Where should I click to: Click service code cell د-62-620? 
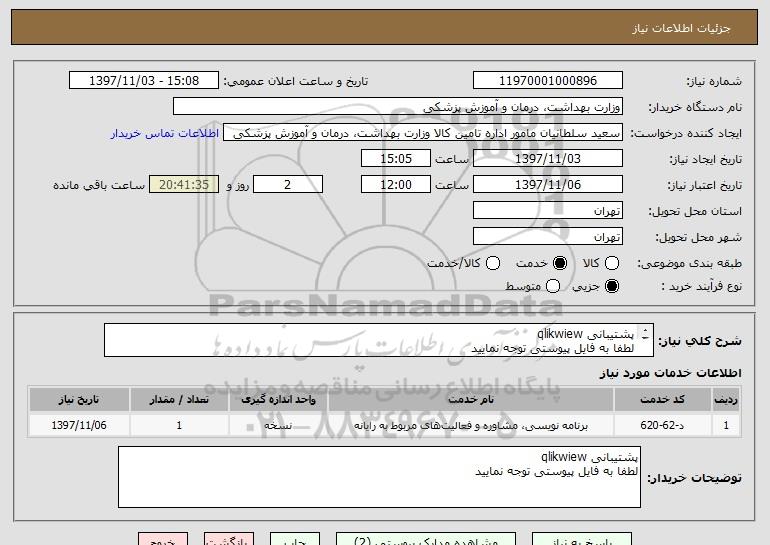click(662, 425)
